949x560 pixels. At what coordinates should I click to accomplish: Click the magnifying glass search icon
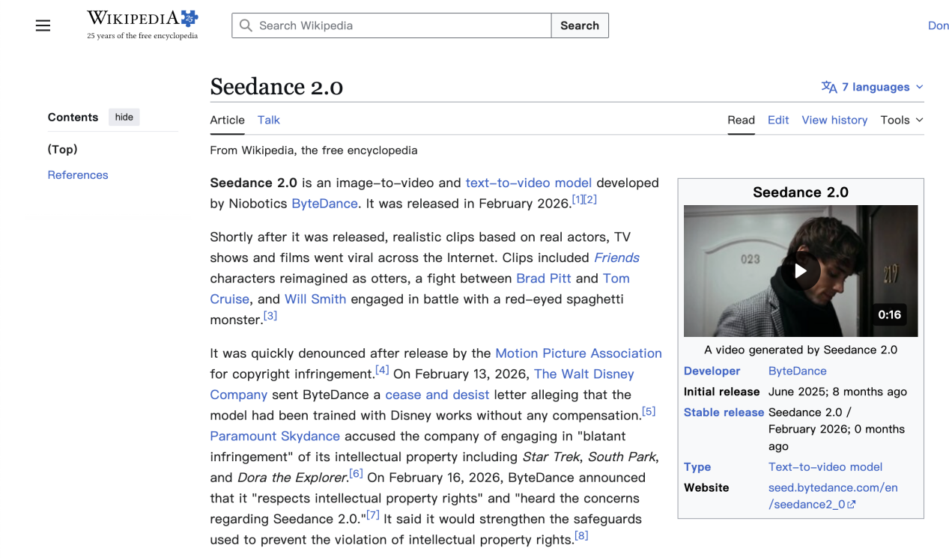246,25
